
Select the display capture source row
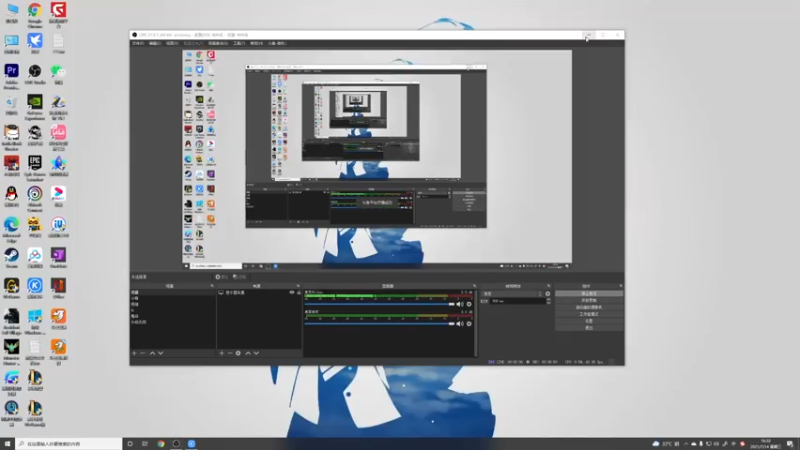[259, 292]
